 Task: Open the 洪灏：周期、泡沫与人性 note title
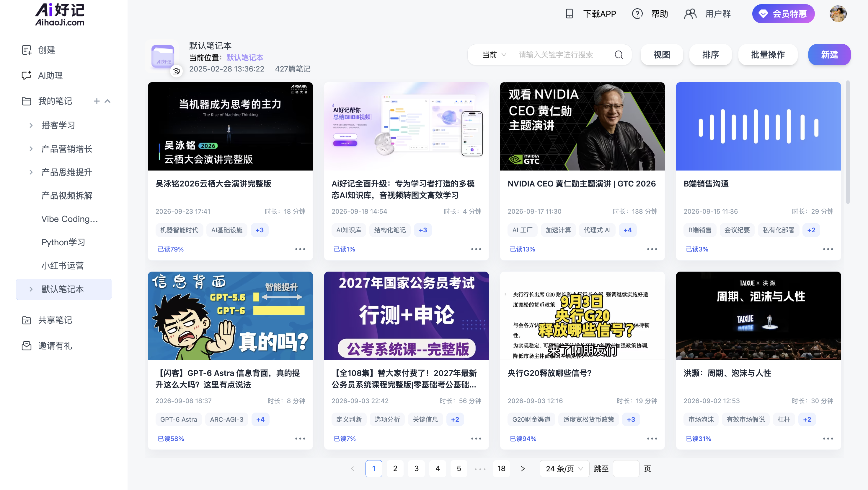[727, 373]
